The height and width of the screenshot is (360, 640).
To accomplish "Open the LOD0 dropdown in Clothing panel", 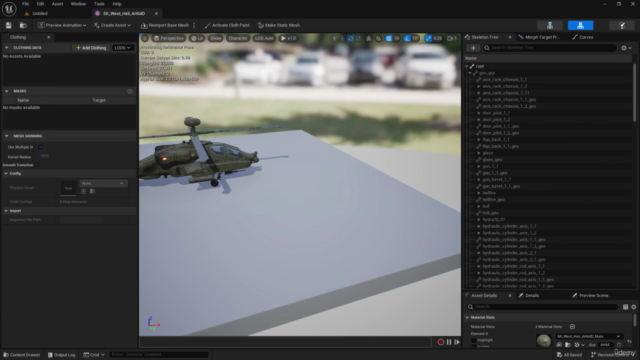I will coord(122,48).
